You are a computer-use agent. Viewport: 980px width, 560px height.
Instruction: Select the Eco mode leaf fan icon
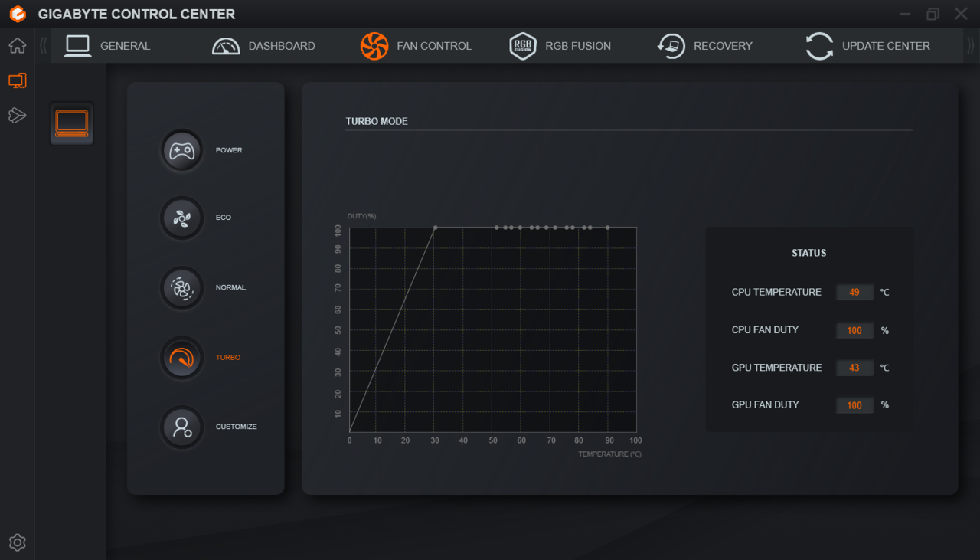pos(181,218)
